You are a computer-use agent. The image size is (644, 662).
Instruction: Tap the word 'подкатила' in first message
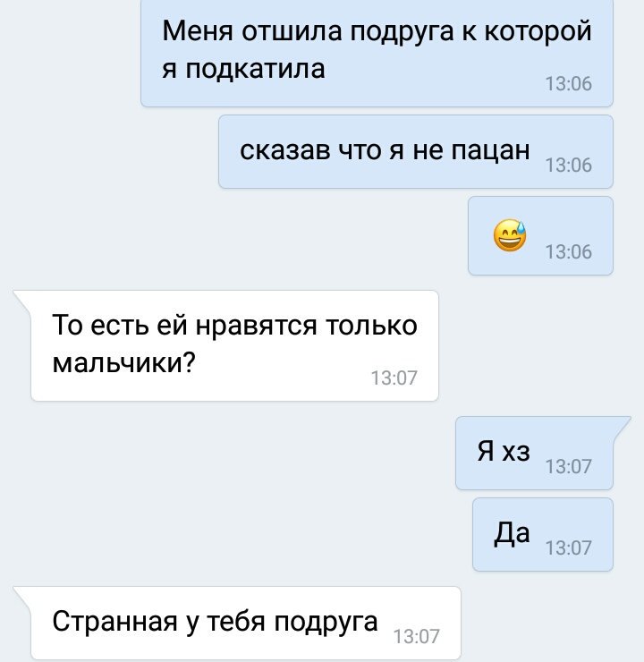(255, 69)
